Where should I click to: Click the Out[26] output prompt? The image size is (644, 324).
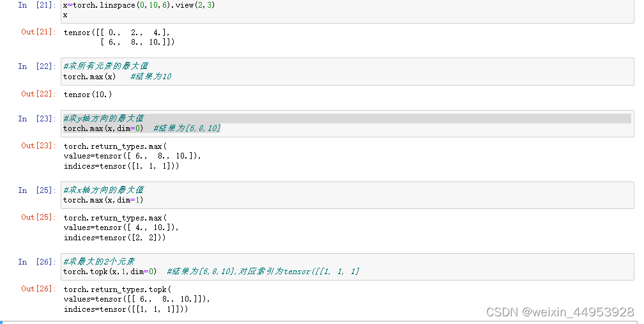38,289
